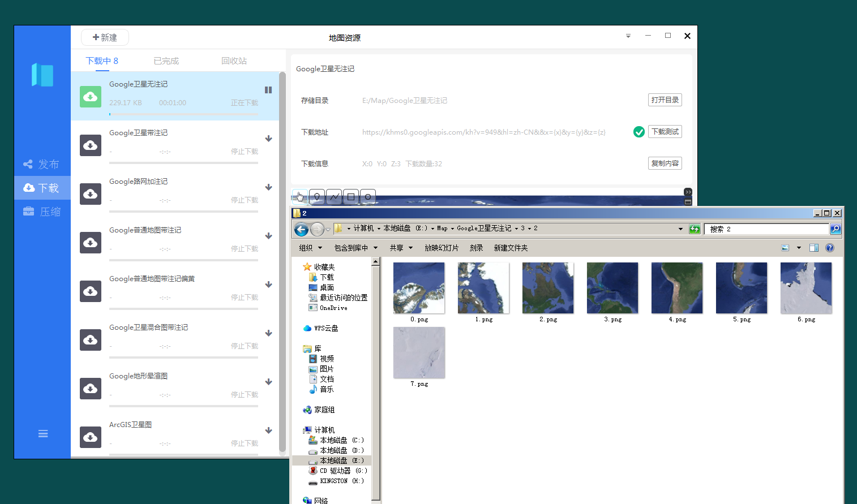This screenshot has height=504, width=857.
Task: Select 桌面 in Explorer favorites
Action: (321, 287)
